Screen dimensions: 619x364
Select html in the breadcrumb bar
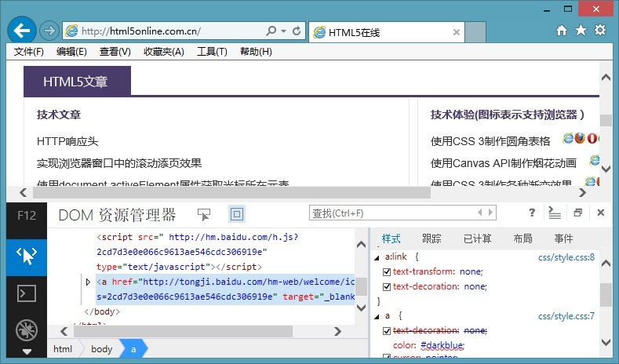(x=63, y=349)
